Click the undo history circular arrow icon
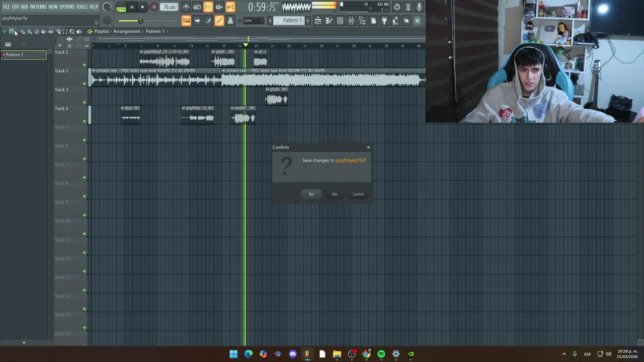This screenshot has height=362, width=644. 397,7
